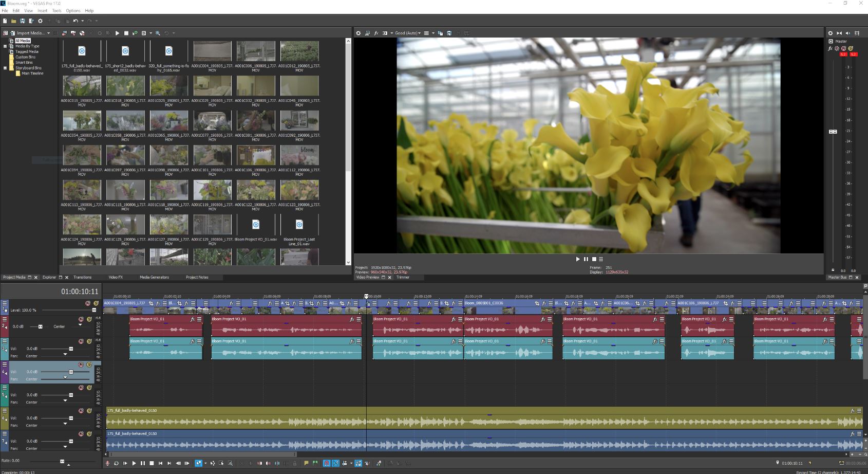Select the Bloom Project VO_01 thumbnail
The height and width of the screenshot is (474, 868).
tap(256, 224)
